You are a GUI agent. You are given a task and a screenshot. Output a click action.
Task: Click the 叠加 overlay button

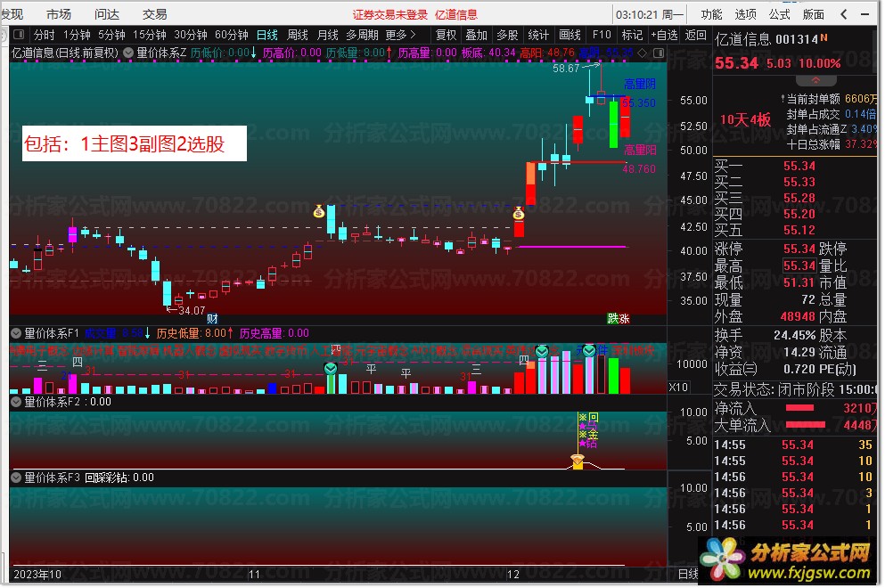pos(476,35)
